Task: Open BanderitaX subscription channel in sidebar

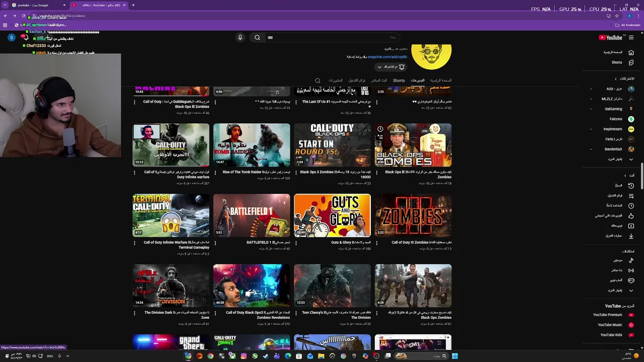Action: 619,149
